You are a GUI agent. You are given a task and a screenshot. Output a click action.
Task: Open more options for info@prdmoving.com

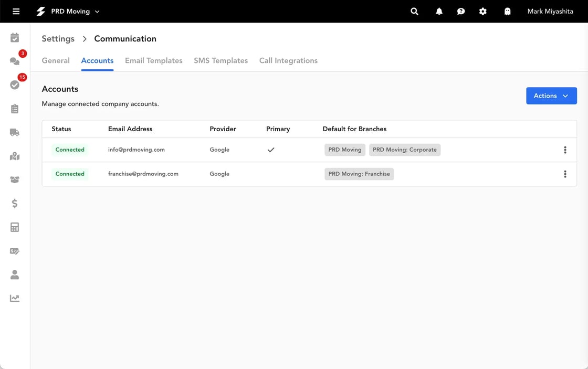tap(565, 150)
